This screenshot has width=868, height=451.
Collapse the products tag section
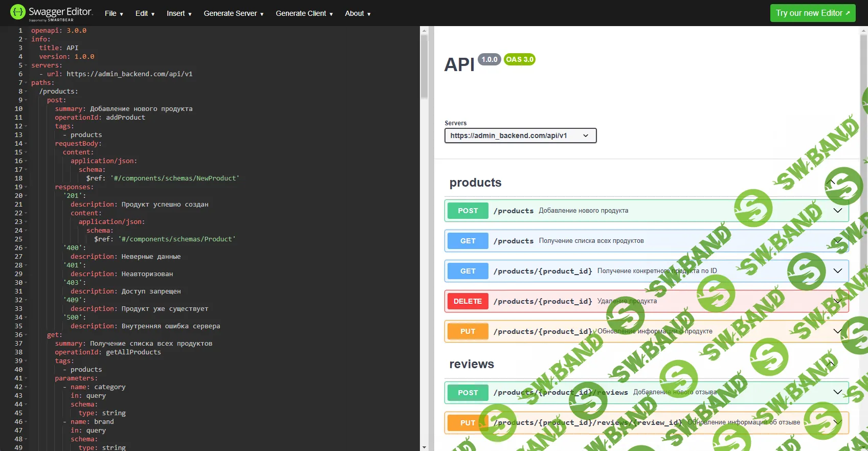pos(830,183)
